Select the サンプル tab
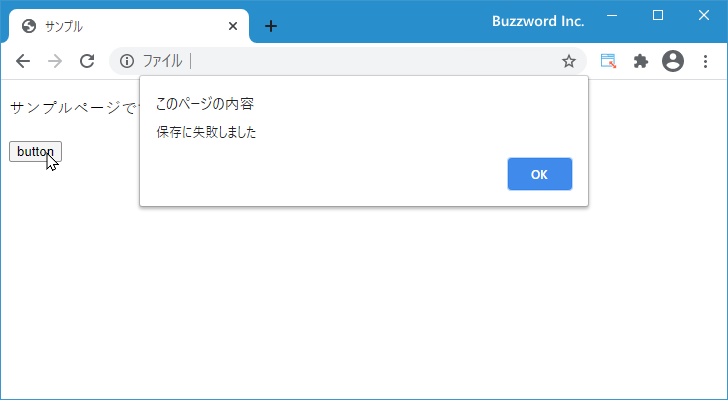This screenshot has height=400, width=728. pos(129,26)
